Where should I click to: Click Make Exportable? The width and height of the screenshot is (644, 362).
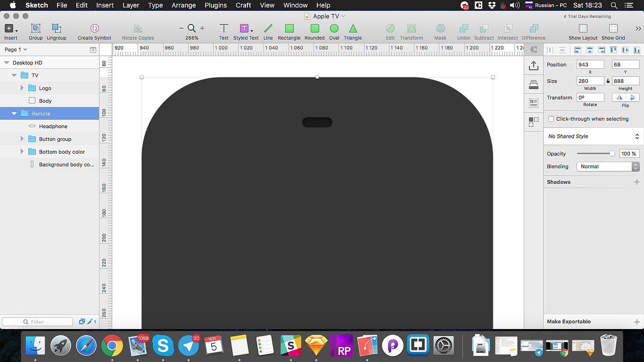point(569,321)
